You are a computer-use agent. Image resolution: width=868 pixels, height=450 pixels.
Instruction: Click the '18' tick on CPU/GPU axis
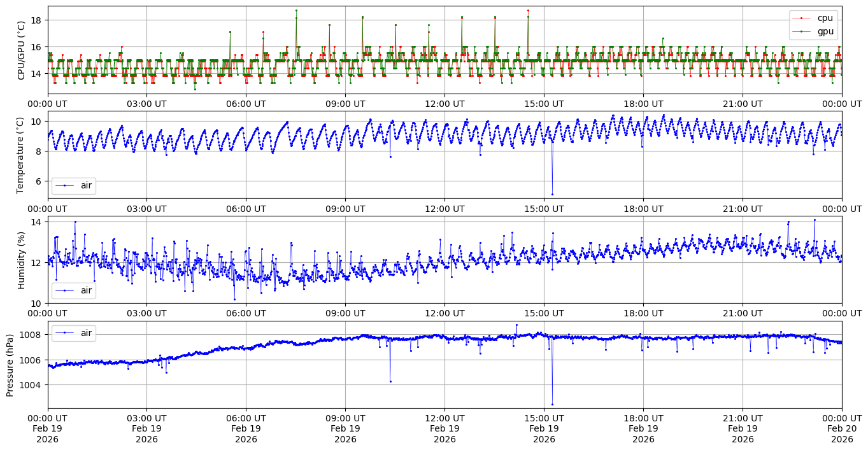point(36,20)
